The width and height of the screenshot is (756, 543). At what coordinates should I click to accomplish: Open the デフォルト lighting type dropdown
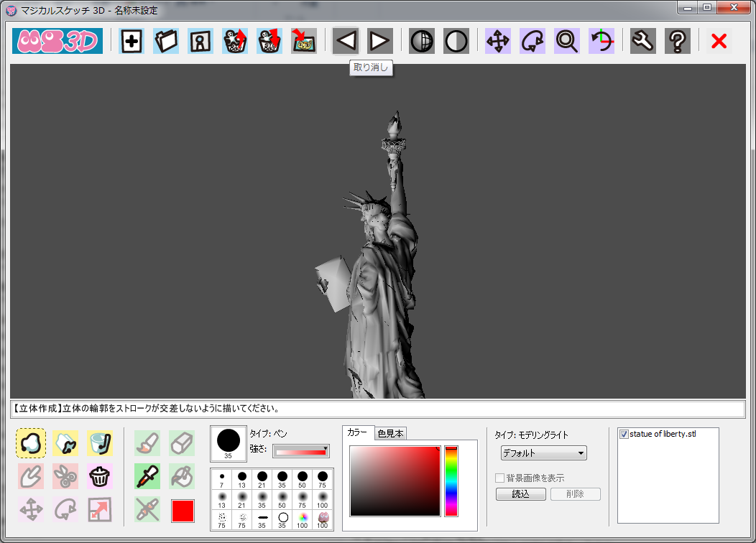pyautogui.click(x=543, y=454)
